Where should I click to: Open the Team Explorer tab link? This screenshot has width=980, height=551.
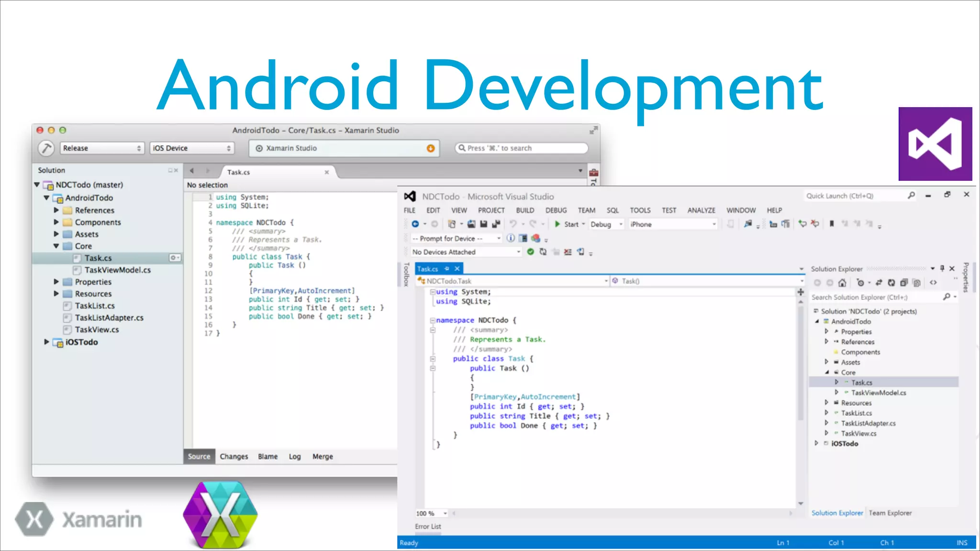pos(890,513)
